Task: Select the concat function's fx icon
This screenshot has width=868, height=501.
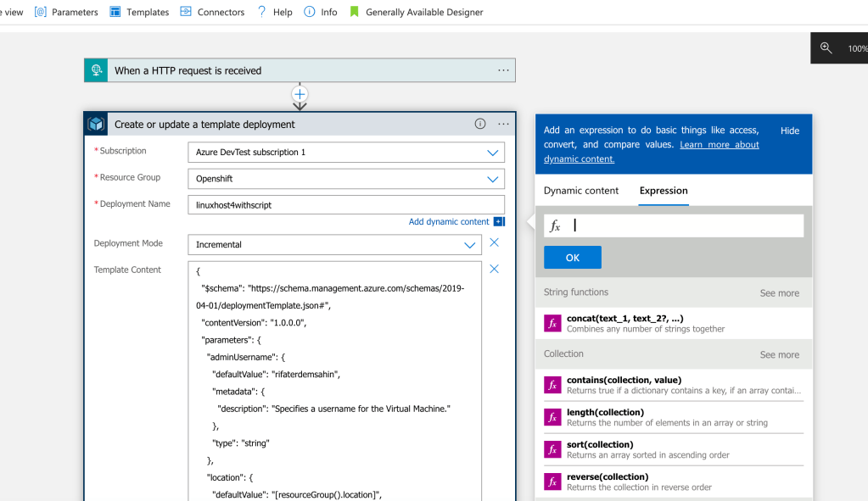Action: (x=552, y=324)
